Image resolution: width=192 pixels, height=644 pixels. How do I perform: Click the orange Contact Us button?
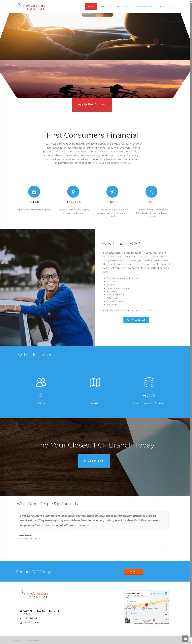coord(134,571)
